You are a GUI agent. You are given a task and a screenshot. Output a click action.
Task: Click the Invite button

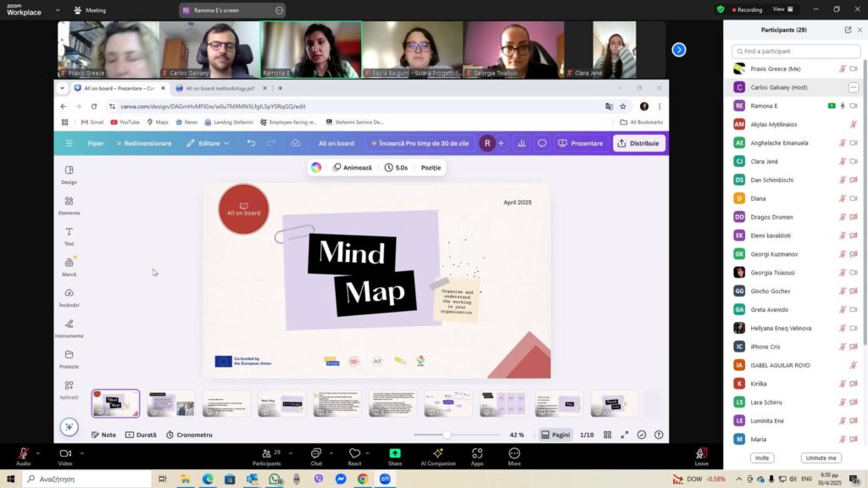click(x=762, y=457)
